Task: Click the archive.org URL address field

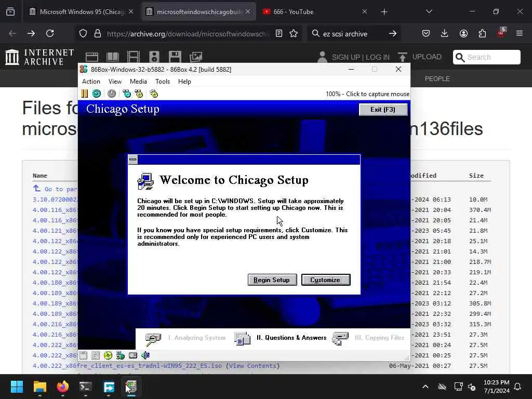Action: click(x=188, y=34)
